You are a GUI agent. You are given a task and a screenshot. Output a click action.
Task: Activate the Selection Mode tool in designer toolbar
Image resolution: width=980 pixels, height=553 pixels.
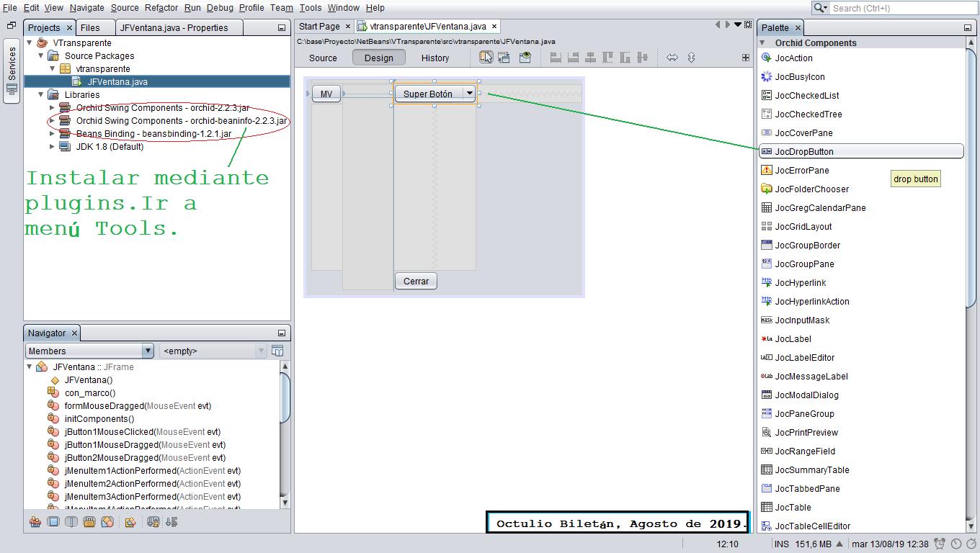(486, 58)
